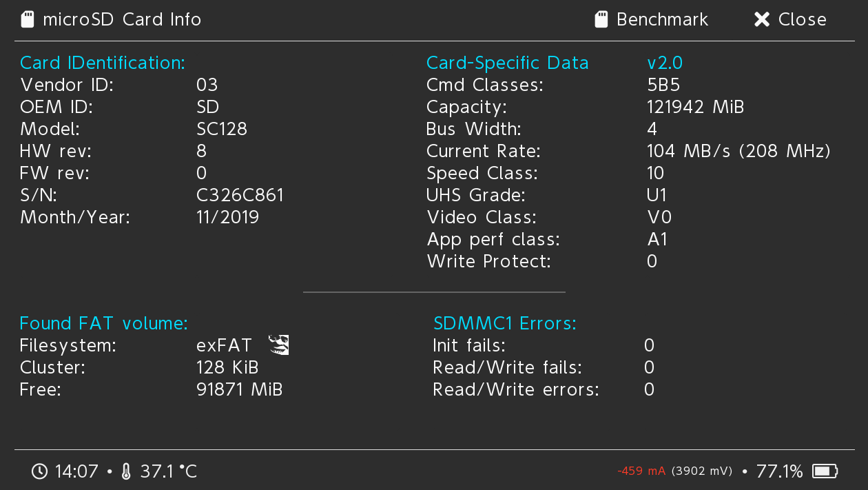Viewport: 868px width, 490px height.
Task: Click the SDMMC1 Errors heading
Action: point(504,323)
